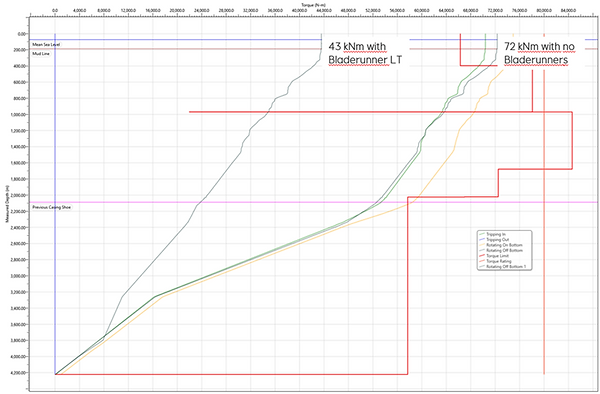Click the 3,000.00 depth axis tick label

(x=19, y=276)
